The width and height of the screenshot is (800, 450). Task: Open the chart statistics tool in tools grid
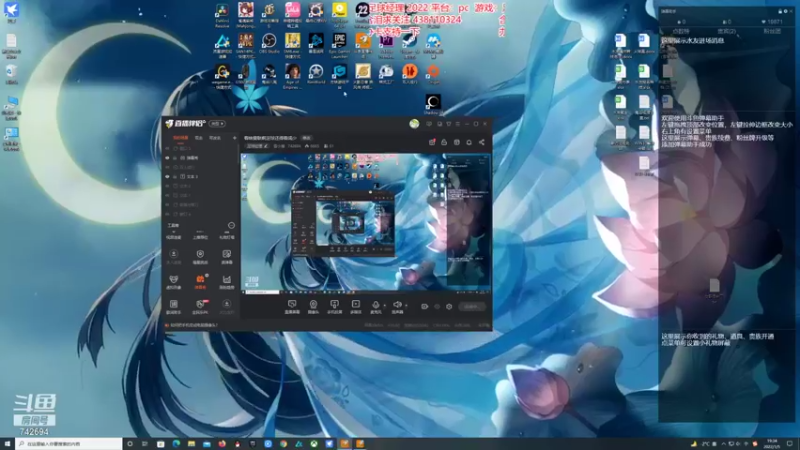coord(227,281)
